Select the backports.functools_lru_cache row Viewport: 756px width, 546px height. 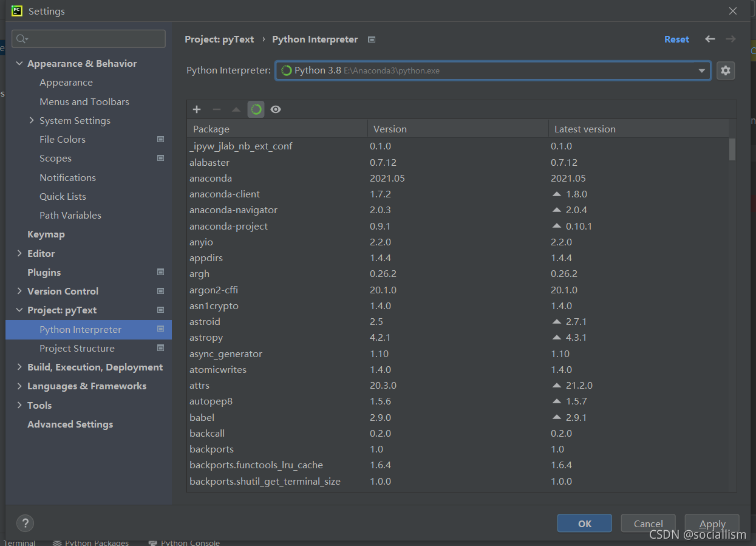tap(458, 465)
